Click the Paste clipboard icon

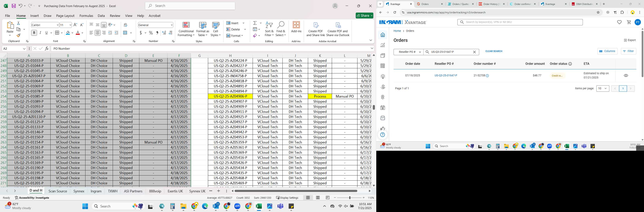click(x=10, y=25)
